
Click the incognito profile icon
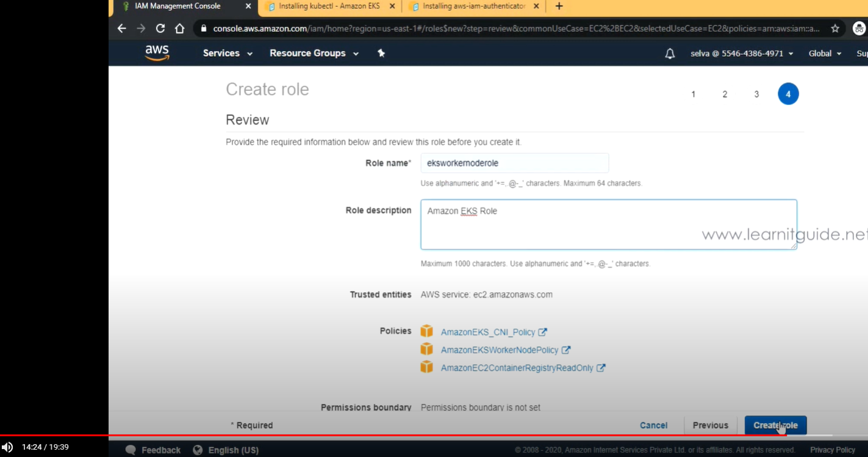tap(859, 28)
